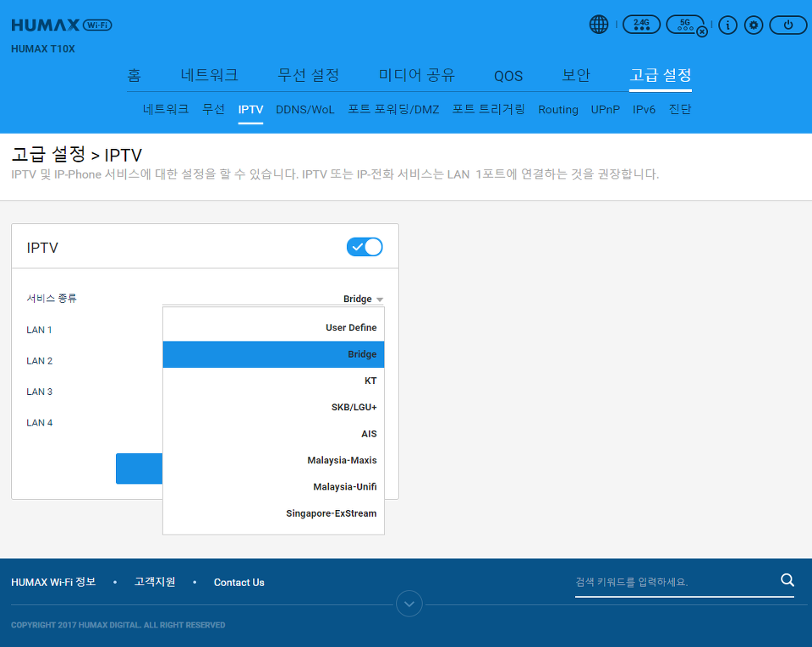Open the settings gear icon
The height and width of the screenshot is (647, 812).
(754, 25)
